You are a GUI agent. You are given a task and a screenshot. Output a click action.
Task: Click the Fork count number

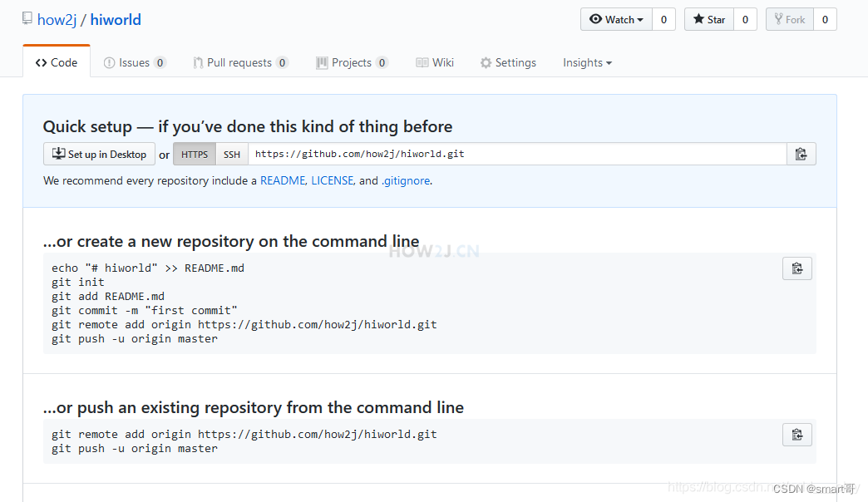825,19
